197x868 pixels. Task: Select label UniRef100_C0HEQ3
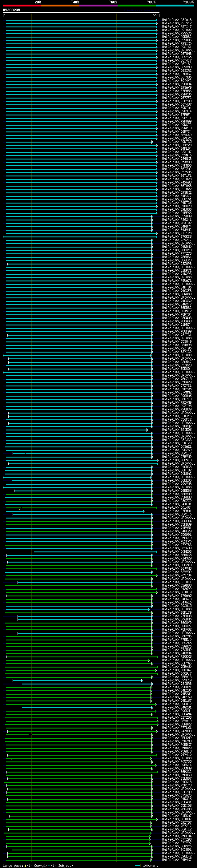177,551
